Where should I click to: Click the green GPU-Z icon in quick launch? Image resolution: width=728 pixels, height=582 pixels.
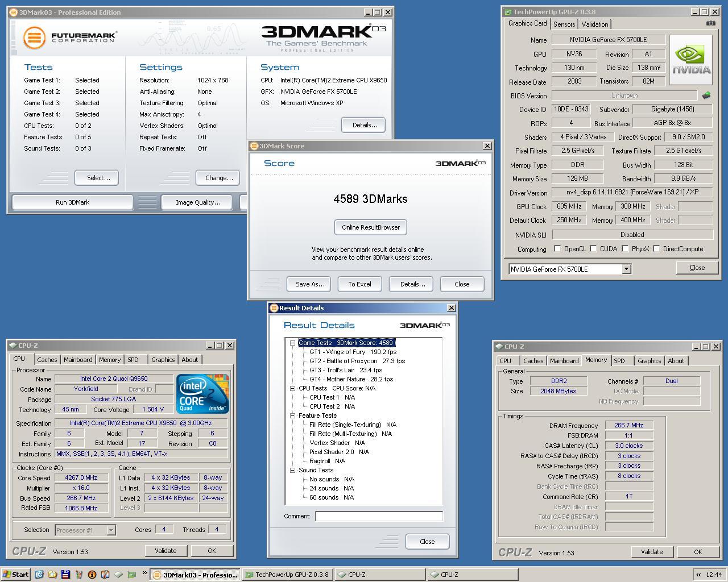point(131,575)
